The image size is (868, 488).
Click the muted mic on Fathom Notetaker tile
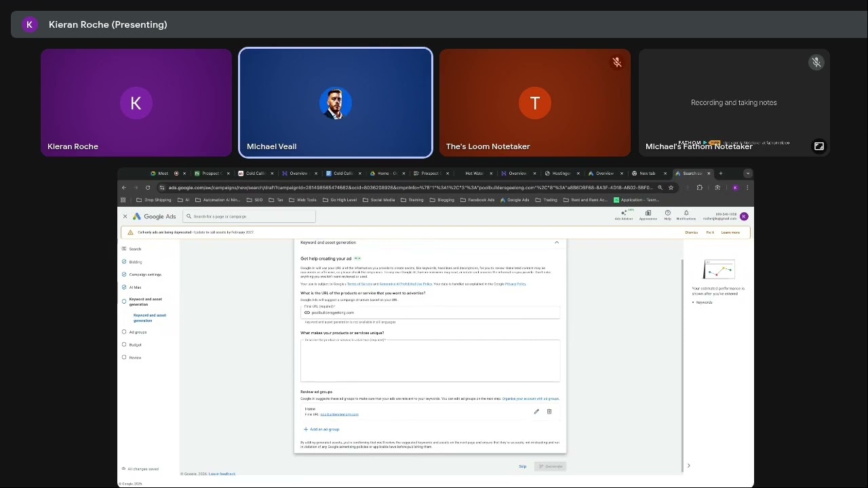[816, 62]
